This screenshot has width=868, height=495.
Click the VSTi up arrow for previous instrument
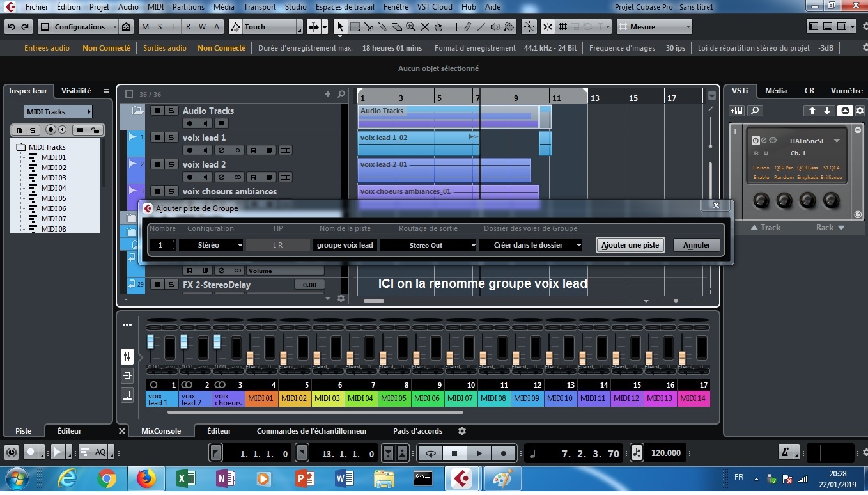(x=812, y=111)
